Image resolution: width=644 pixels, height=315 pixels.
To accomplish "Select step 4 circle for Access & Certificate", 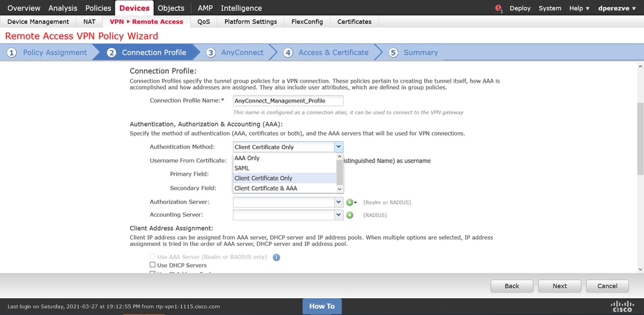I will click(288, 53).
